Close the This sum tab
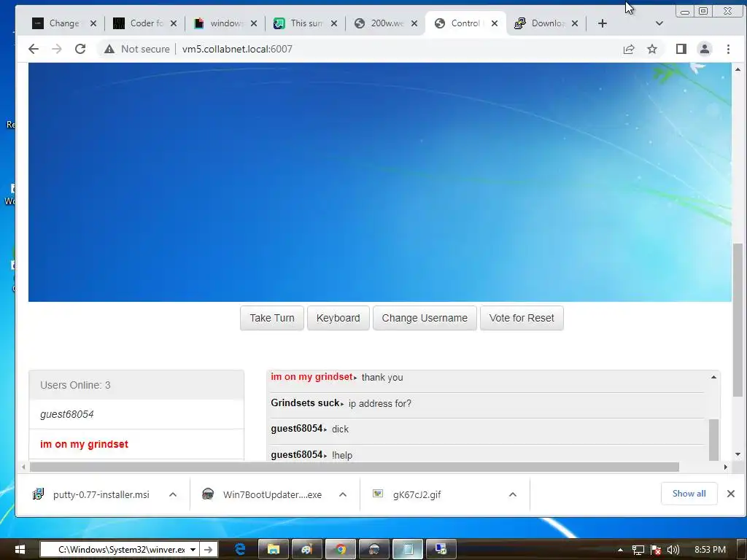Image resolution: width=747 pixels, height=560 pixels. pyautogui.click(x=334, y=23)
